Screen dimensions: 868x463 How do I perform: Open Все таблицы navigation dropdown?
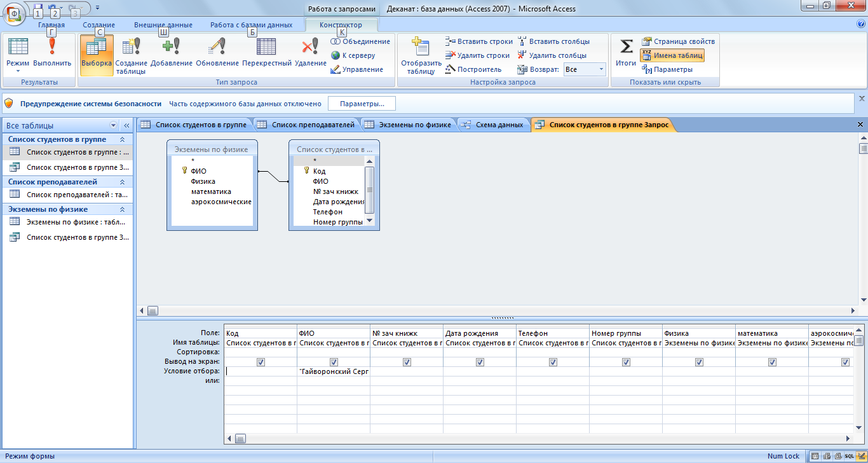pyautogui.click(x=114, y=125)
